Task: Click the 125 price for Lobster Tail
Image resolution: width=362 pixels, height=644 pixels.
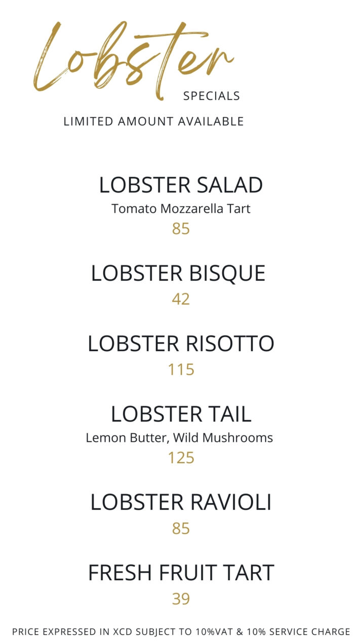Action: 181,458
